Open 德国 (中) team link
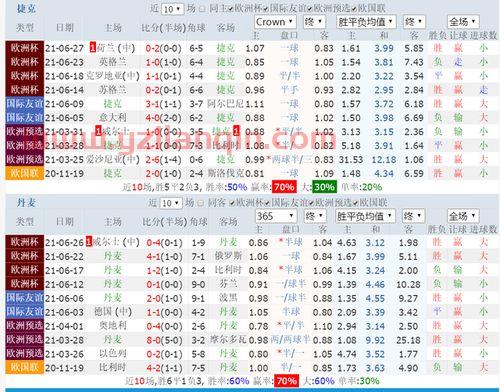 pyautogui.click(x=113, y=312)
